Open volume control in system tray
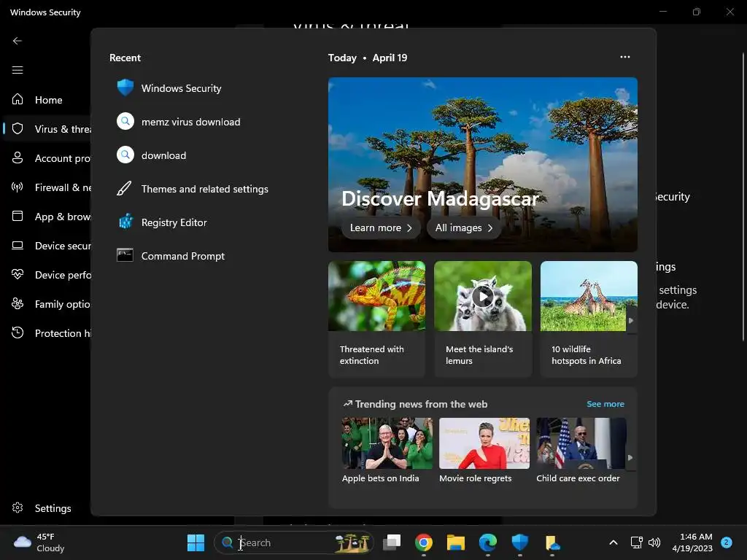747x560 pixels. pos(654,542)
